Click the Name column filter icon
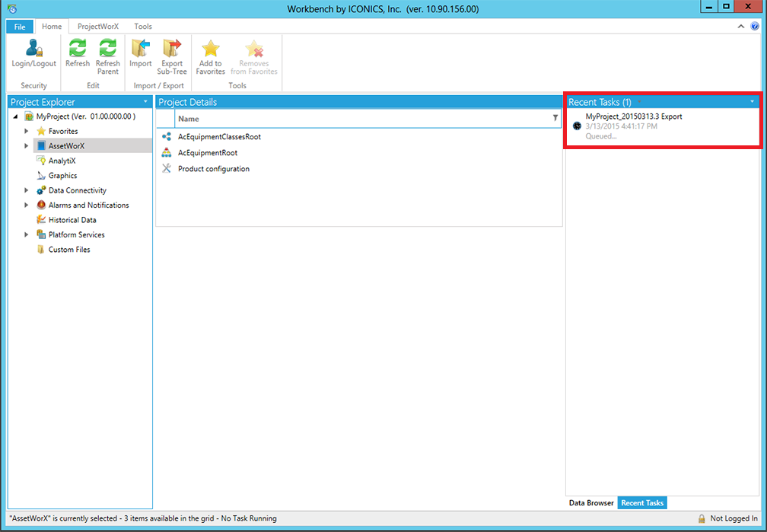The width and height of the screenshot is (767, 532). click(x=555, y=118)
